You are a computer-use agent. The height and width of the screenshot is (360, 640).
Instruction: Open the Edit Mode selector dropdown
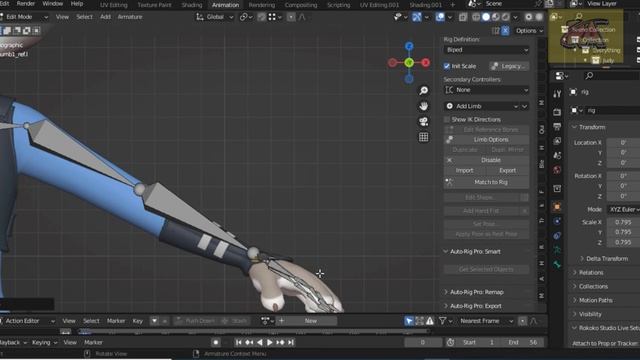click(24, 17)
